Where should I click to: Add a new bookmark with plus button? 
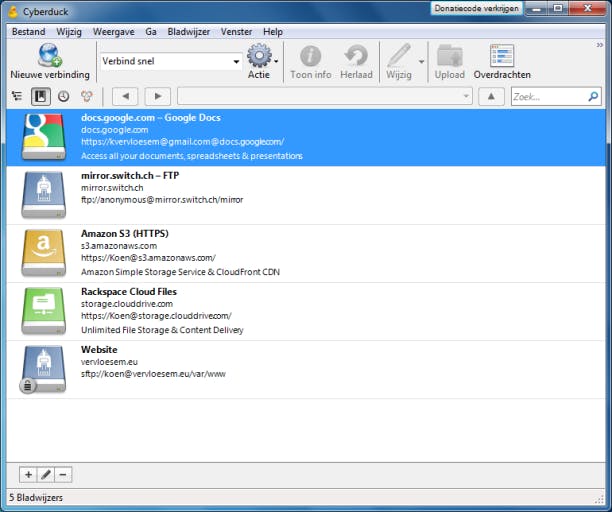pos(28,475)
